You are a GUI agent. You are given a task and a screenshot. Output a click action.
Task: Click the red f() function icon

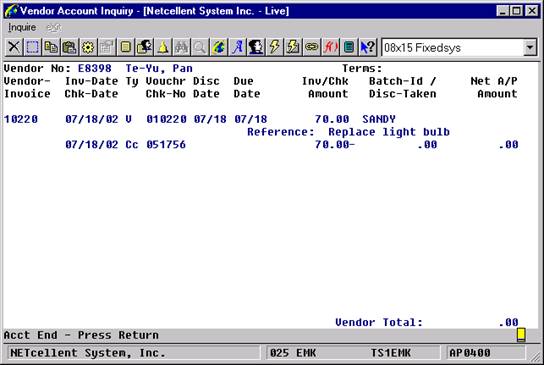click(330, 47)
